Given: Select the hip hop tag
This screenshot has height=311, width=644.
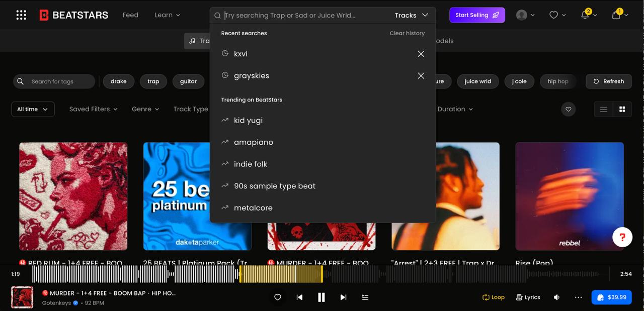Looking at the screenshot, I should (x=558, y=81).
